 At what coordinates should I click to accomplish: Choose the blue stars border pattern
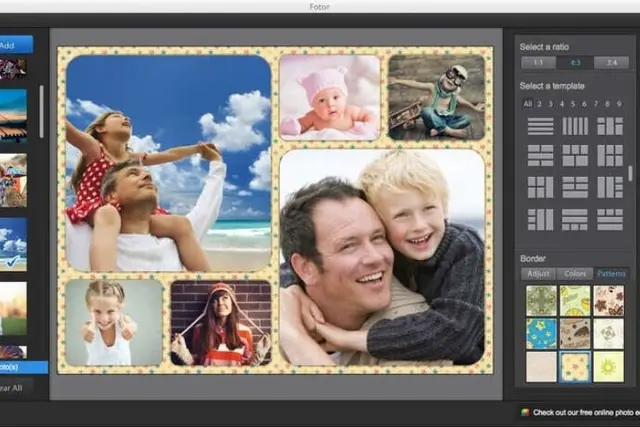click(x=541, y=334)
